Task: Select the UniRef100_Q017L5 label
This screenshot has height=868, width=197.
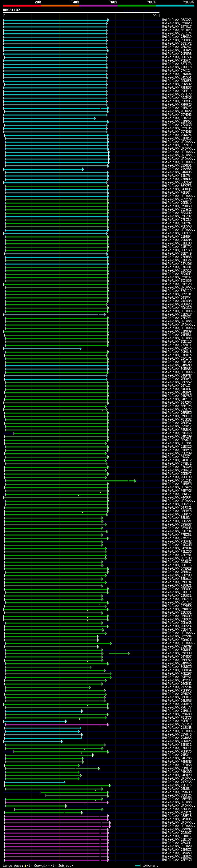Action: point(177,602)
